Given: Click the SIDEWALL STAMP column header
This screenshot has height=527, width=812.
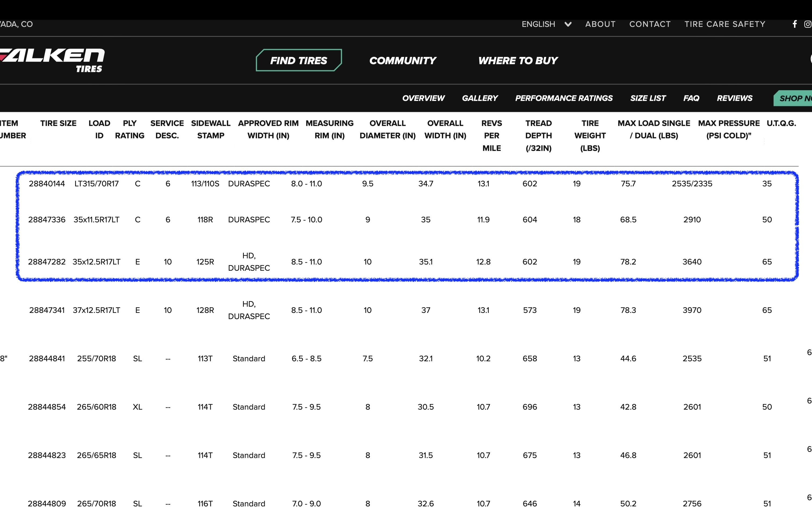Looking at the screenshot, I should pyautogui.click(x=211, y=129).
